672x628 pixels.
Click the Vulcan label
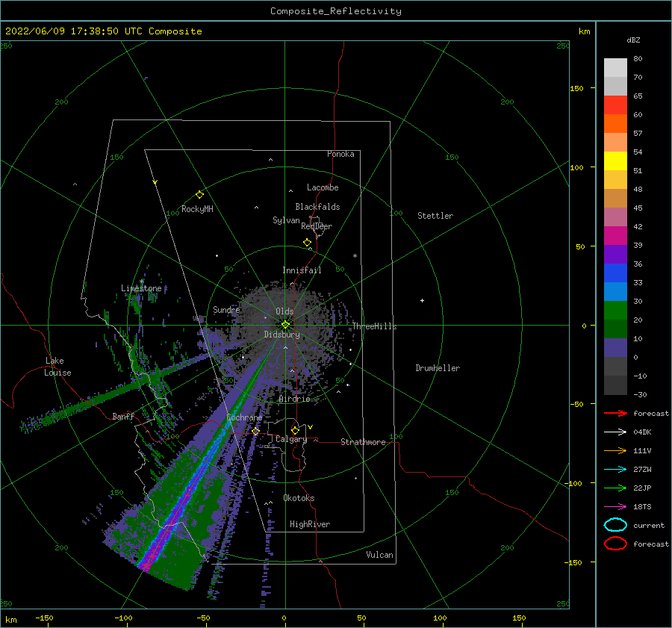pyautogui.click(x=379, y=555)
